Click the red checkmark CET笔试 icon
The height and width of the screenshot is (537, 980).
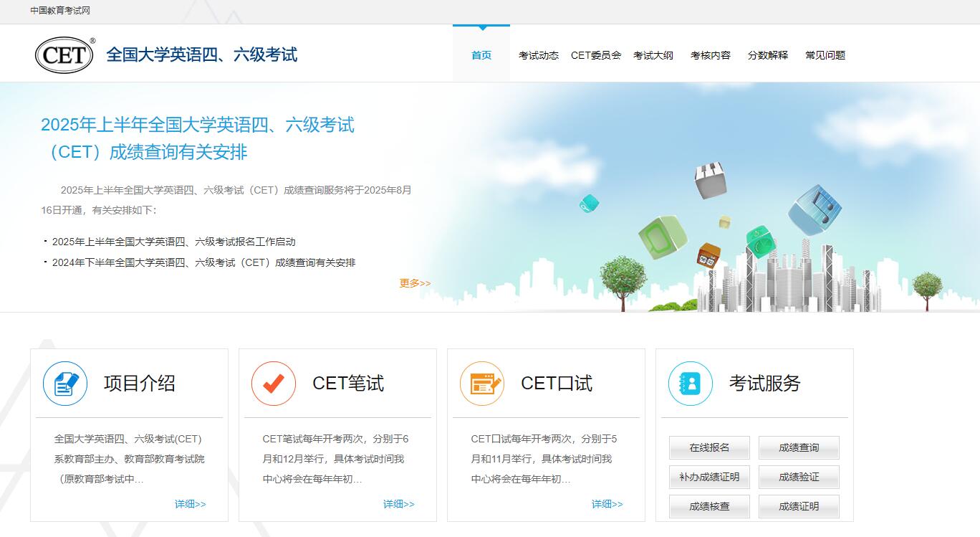tap(274, 384)
